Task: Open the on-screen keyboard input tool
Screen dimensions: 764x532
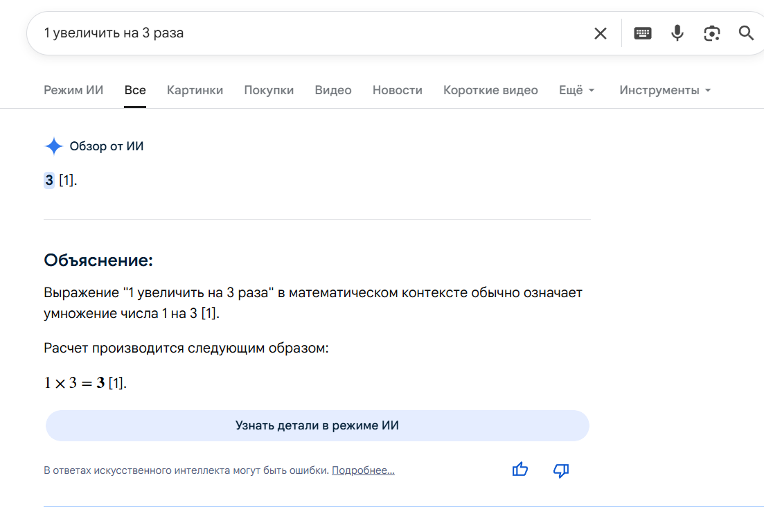Action: pyautogui.click(x=643, y=33)
